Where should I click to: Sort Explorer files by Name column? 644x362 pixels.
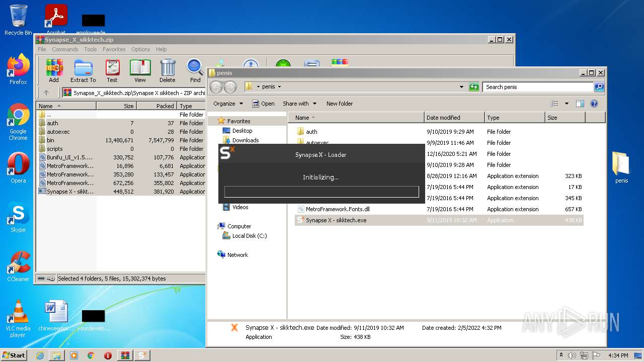[x=356, y=118]
